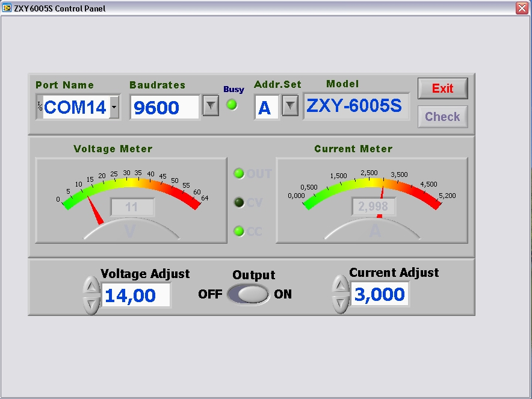Image resolution: width=532 pixels, height=399 pixels.
Task: Expand the Baudrates dropdown arrow
Action: pyautogui.click(x=210, y=107)
